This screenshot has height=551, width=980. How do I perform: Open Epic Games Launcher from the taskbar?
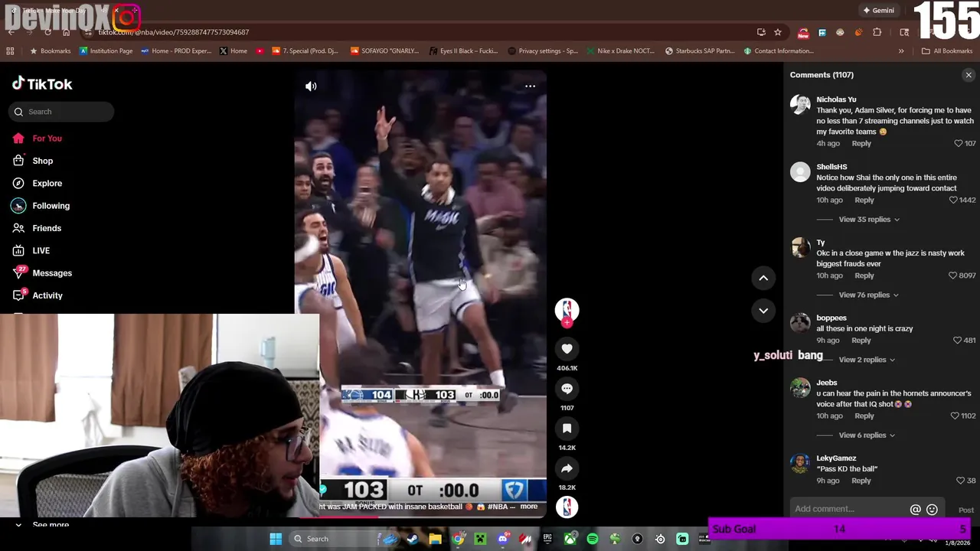[547, 539]
